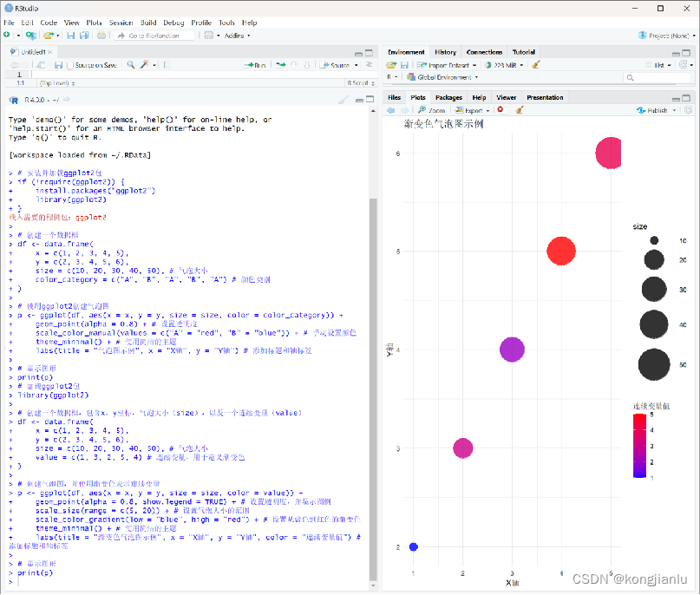Open the Viewer tab
Image resolution: width=700 pixels, height=595 pixels.
(506, 97)
